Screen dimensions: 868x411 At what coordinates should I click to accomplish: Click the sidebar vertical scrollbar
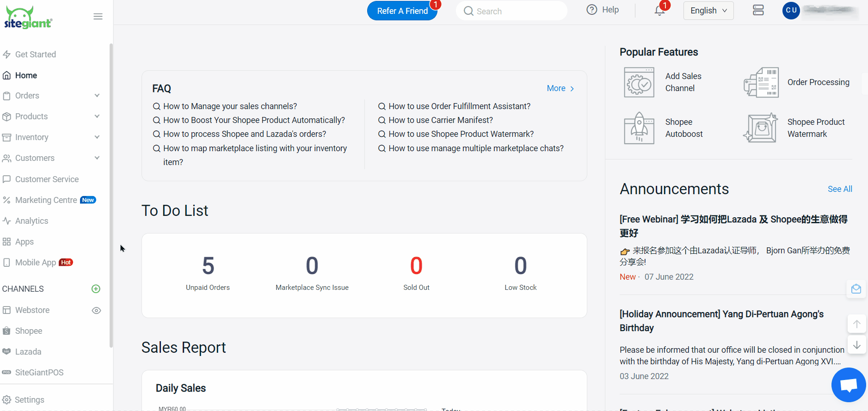click(111, 195)
